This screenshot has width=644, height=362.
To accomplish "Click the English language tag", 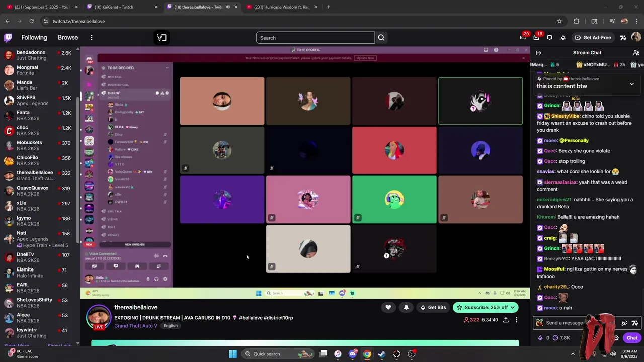I will pos(170,326).
